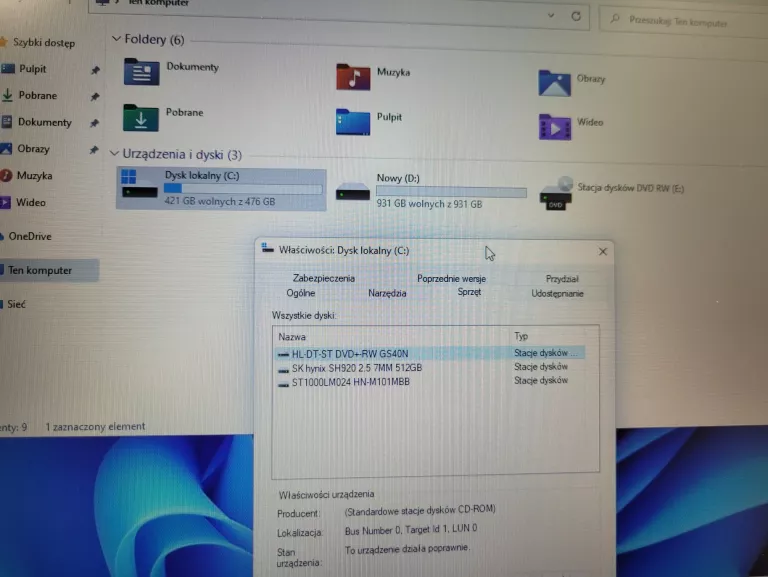
Task: Open the Pobrane folder icon in Foldery
Action: 141,118
